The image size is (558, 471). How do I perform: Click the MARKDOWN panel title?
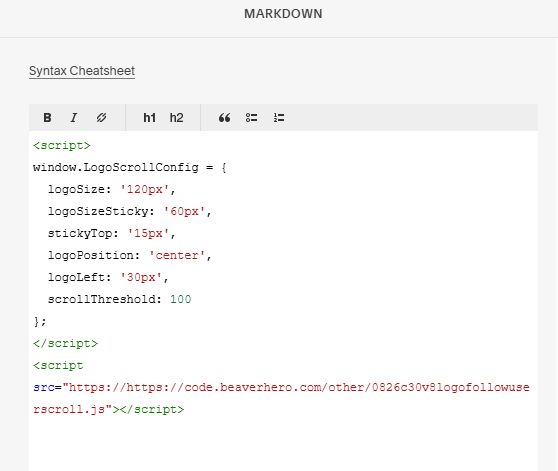[x=283, y=14]
